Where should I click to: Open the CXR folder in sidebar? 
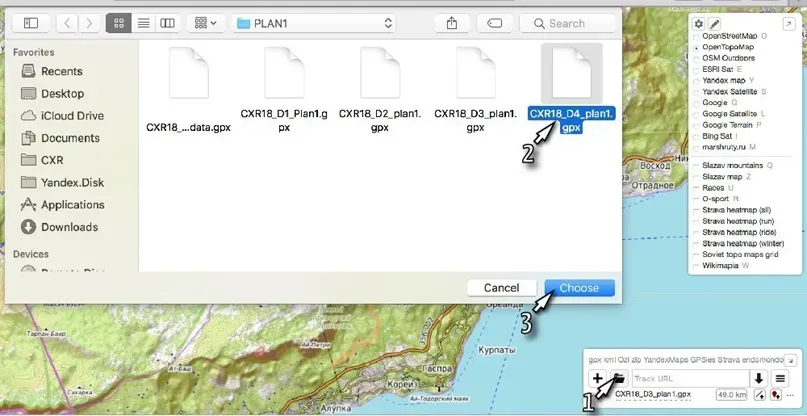click(x=42, y=160)
